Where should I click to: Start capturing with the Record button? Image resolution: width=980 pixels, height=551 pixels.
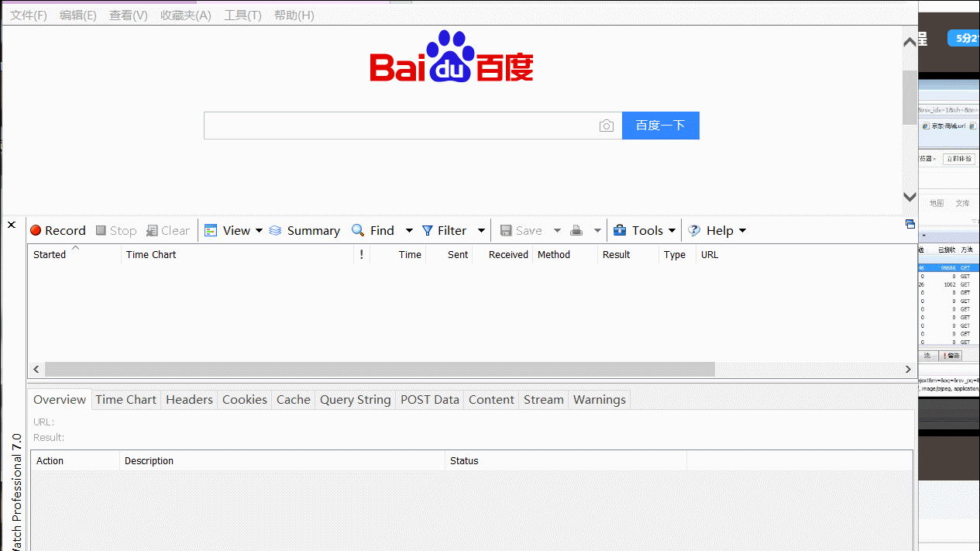(x=57, y=230)
